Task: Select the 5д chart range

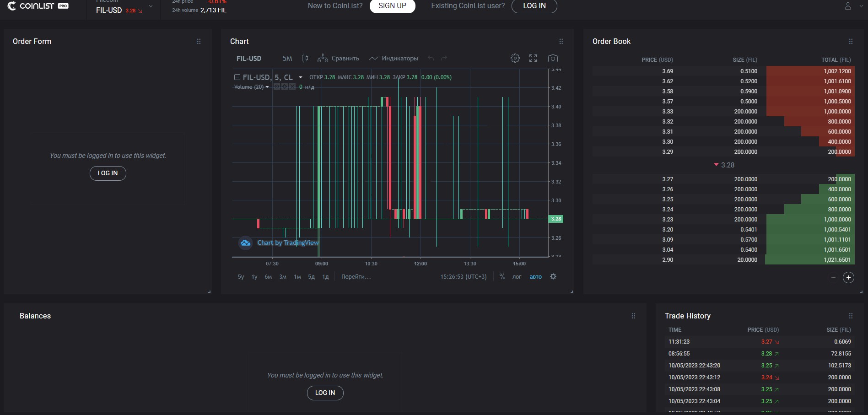Action: (311, 277)
